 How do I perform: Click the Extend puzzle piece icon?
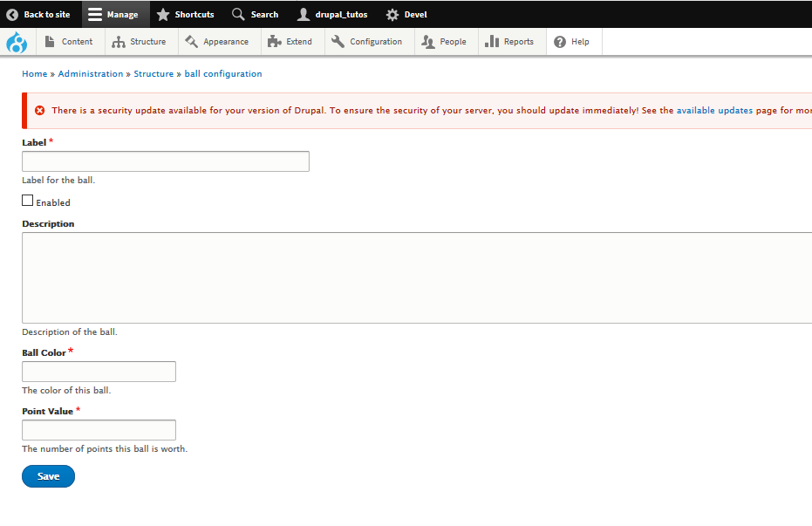pyautogui.click(x=274, y=42)
